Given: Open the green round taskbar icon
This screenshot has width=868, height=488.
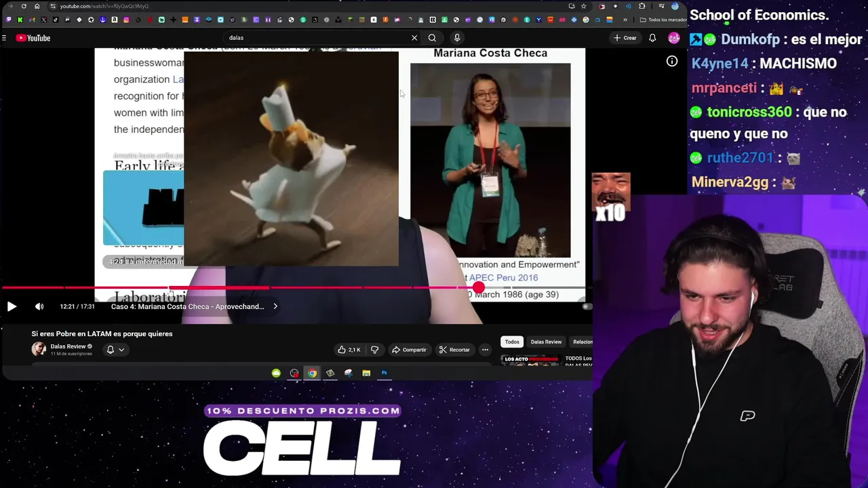Looking at the screenshot, I should pyautogui.click(x=276, y=373).
